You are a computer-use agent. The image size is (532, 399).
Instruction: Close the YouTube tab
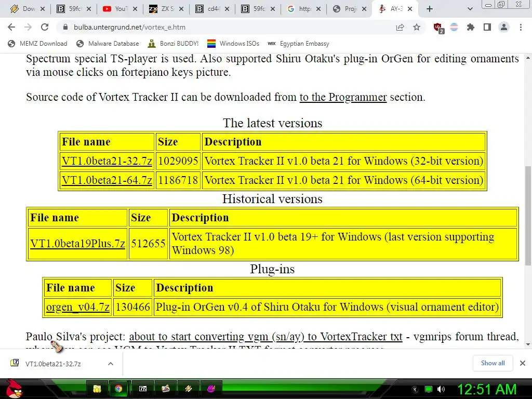pos(135,9)
